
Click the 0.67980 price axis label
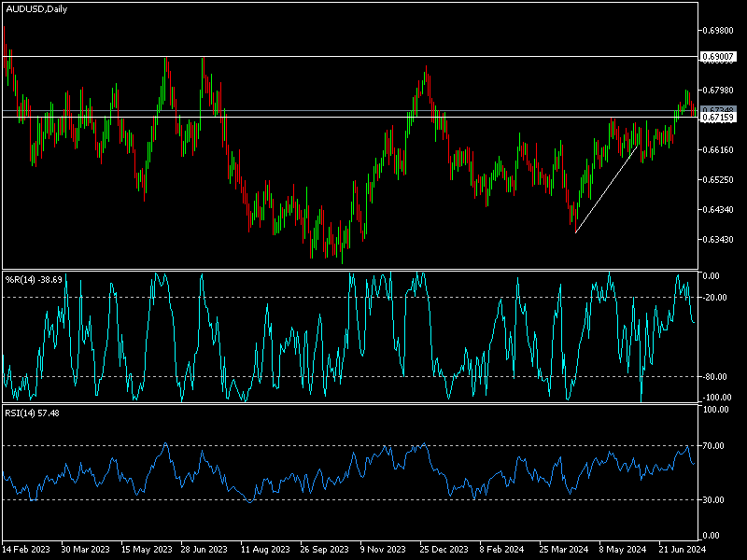click(720, 91)
